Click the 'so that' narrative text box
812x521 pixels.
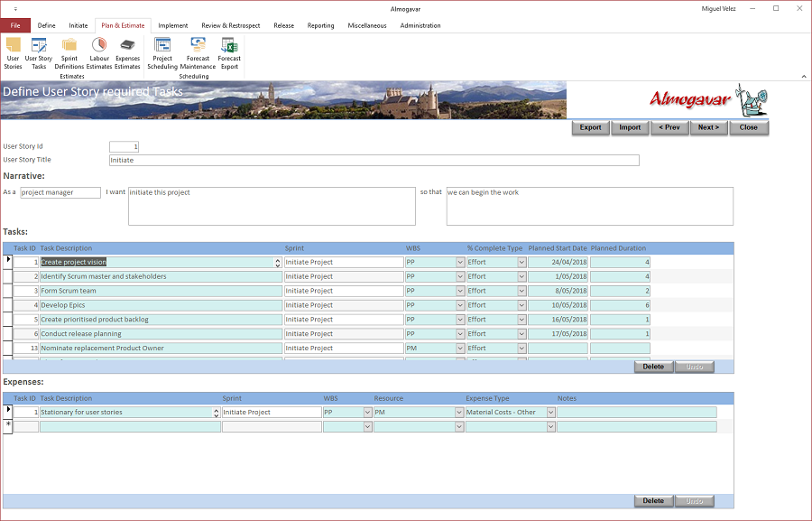click(x=590, y=207)
